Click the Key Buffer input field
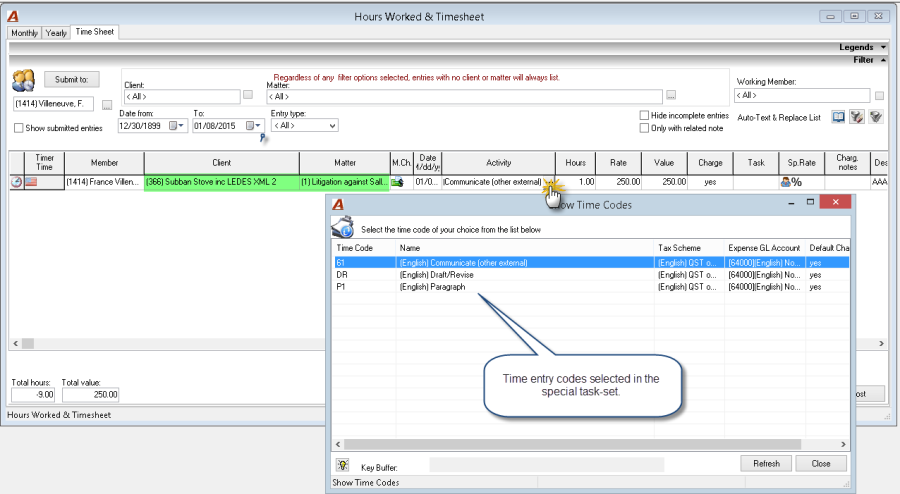 point(546,465)
